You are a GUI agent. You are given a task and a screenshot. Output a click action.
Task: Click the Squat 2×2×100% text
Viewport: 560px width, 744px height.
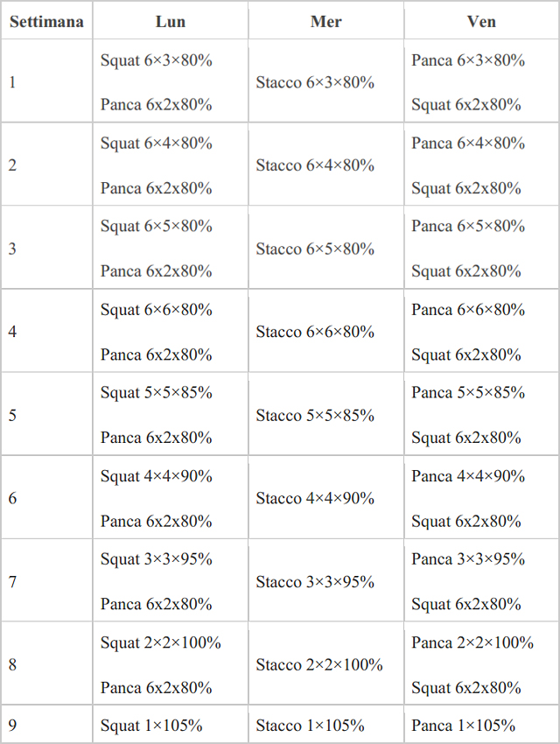click(x=160, y=642)
